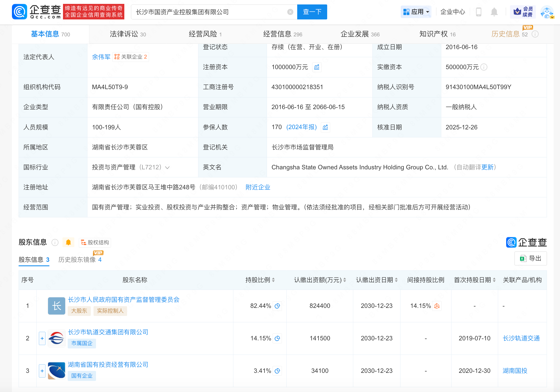Open 附近企业 link next to address
Viewport: 560px width, 392px height.
tap(258, 187)
